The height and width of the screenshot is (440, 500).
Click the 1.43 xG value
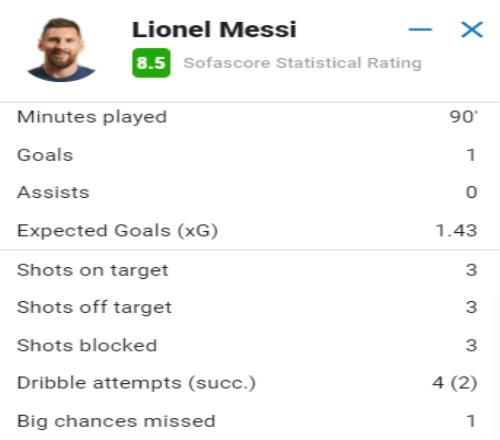(456, 231)
